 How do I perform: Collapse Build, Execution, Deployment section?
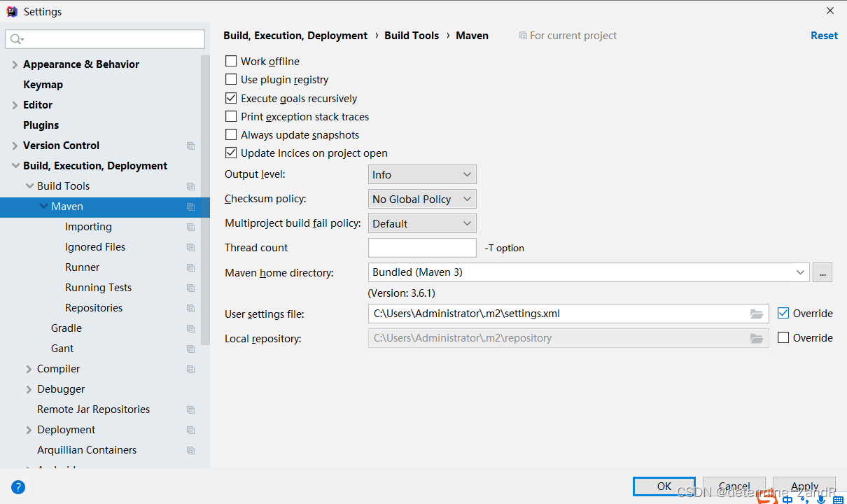click(15, 166)
